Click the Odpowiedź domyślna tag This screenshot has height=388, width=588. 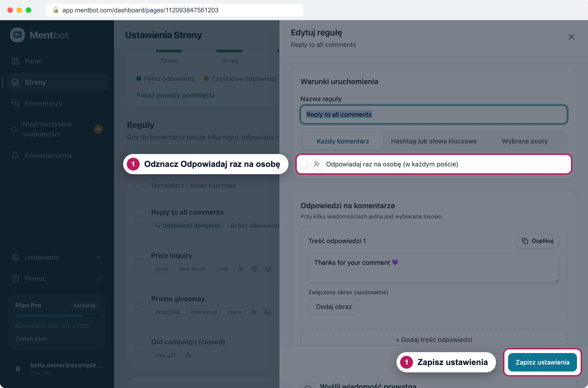(x=187, y=226)
